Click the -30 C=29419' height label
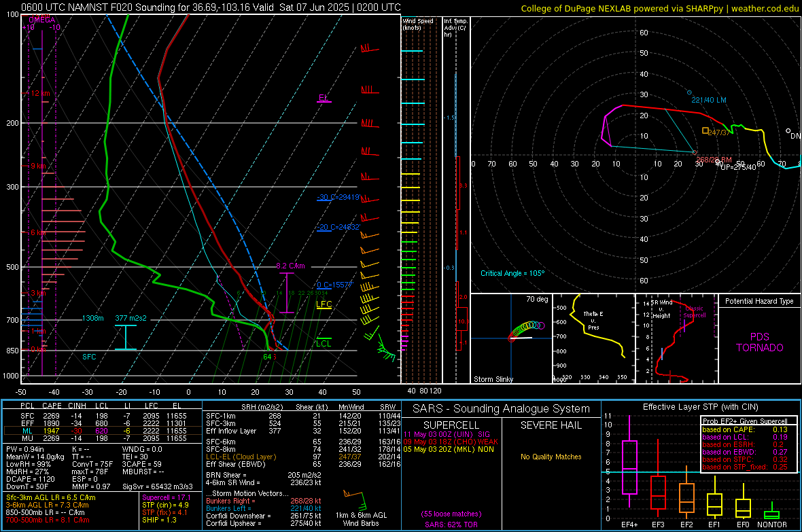 point(338,197)
